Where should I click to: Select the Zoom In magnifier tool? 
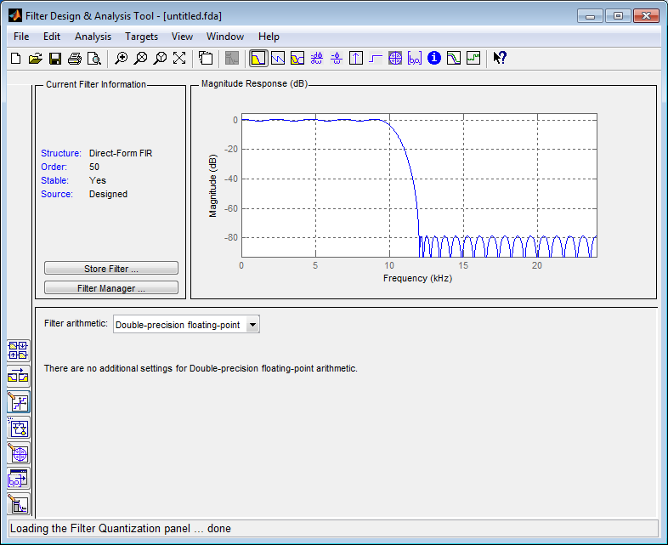(121, 58)
